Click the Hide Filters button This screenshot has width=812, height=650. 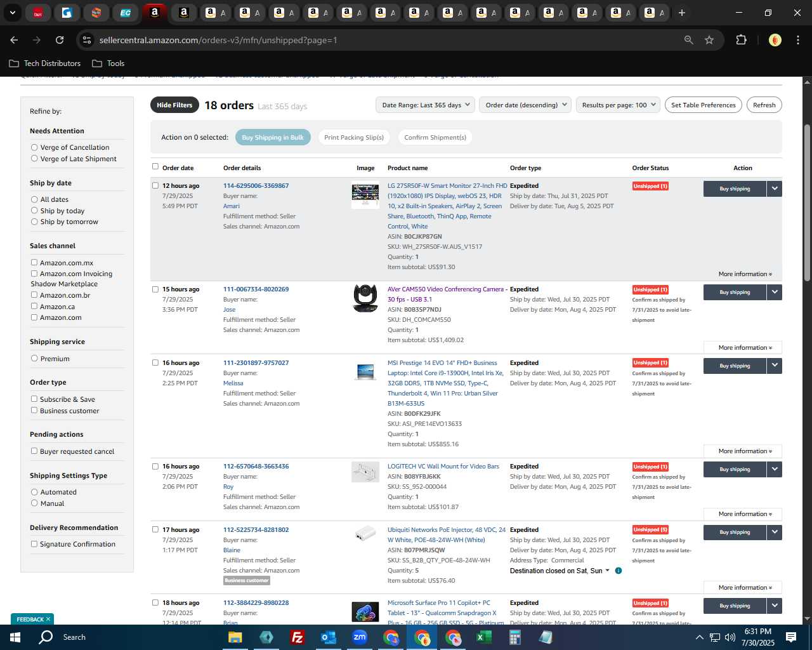point(174,105)
